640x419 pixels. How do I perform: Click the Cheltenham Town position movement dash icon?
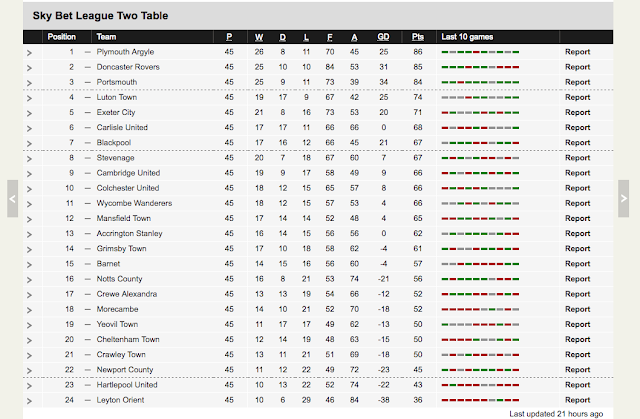tap(87, 339)
